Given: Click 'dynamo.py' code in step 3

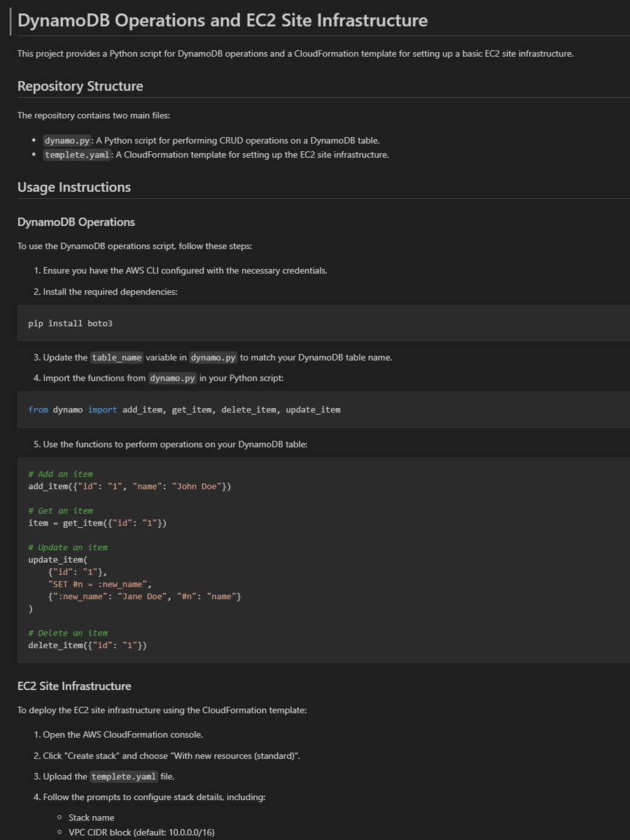Looking at the screenshot, I should pyautogui.click(x=213, y=357).
